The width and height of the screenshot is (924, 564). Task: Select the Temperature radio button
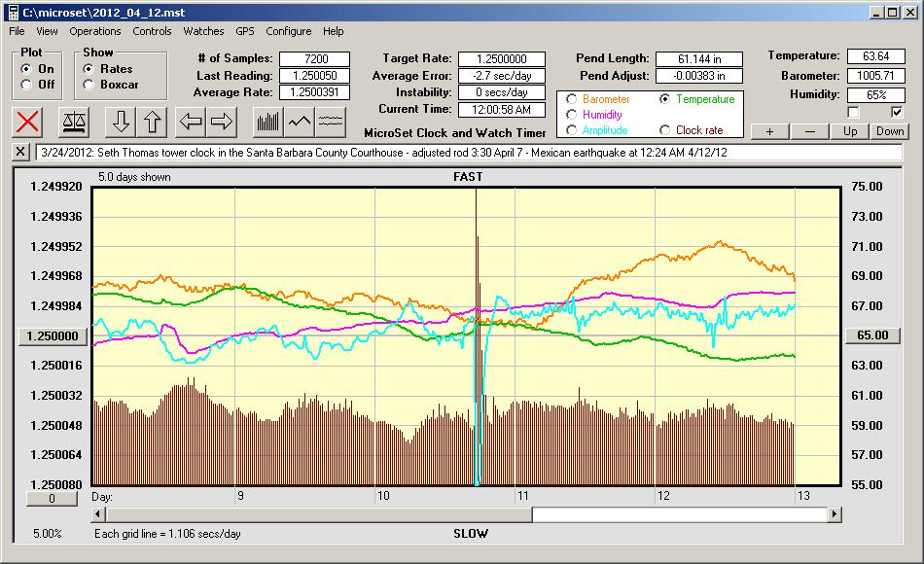[x=664, y=99]
